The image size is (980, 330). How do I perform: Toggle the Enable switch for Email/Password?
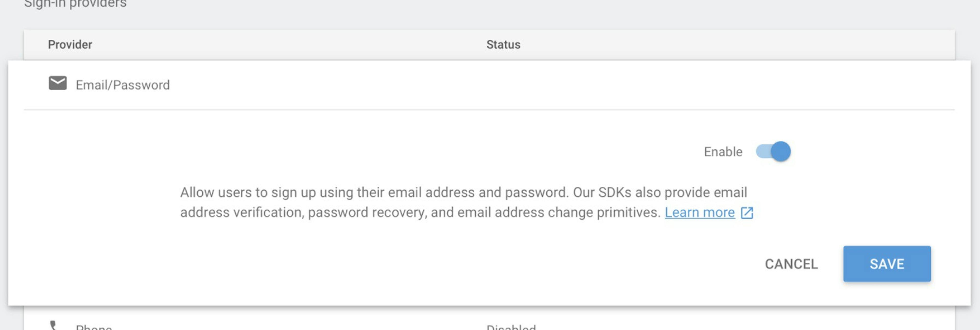[x=773, y=152]
